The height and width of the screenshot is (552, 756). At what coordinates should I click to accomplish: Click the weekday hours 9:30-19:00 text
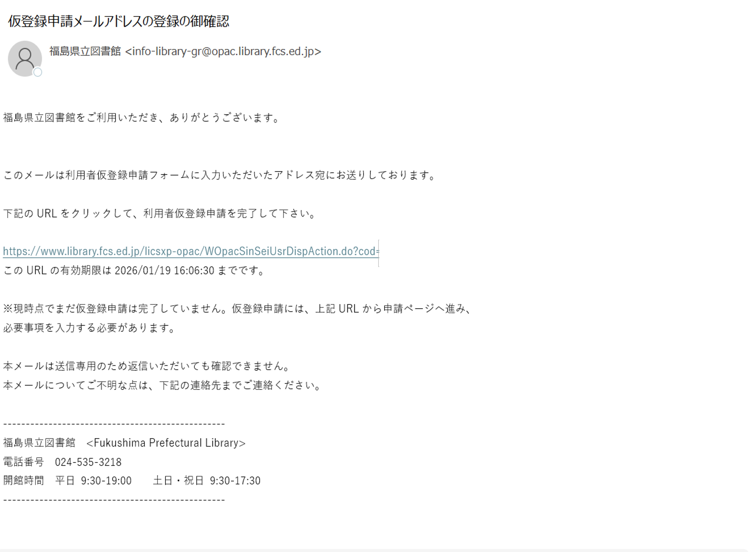[x=106, y=481]
